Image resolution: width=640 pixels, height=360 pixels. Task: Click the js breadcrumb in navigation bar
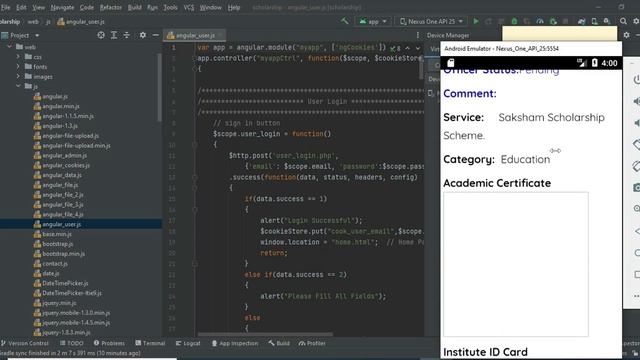pyautogui.click(x=48, y=22)
